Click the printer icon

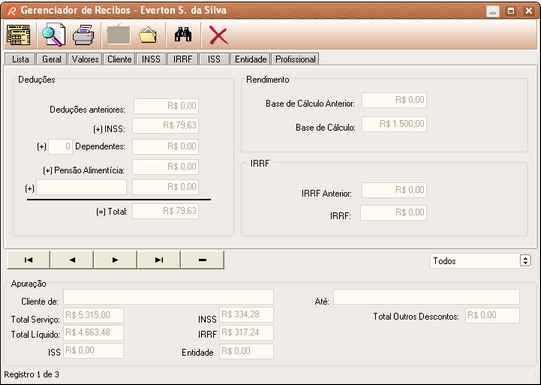click(x=83, y=35)
